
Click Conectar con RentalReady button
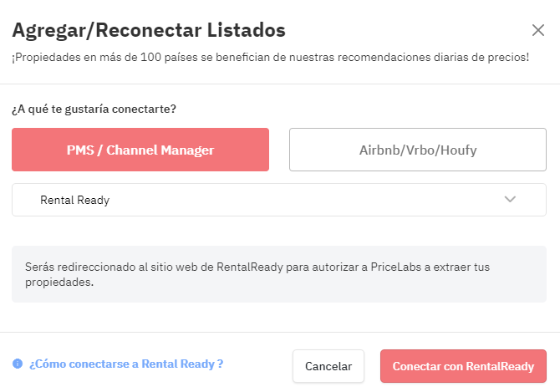point(463,366)
